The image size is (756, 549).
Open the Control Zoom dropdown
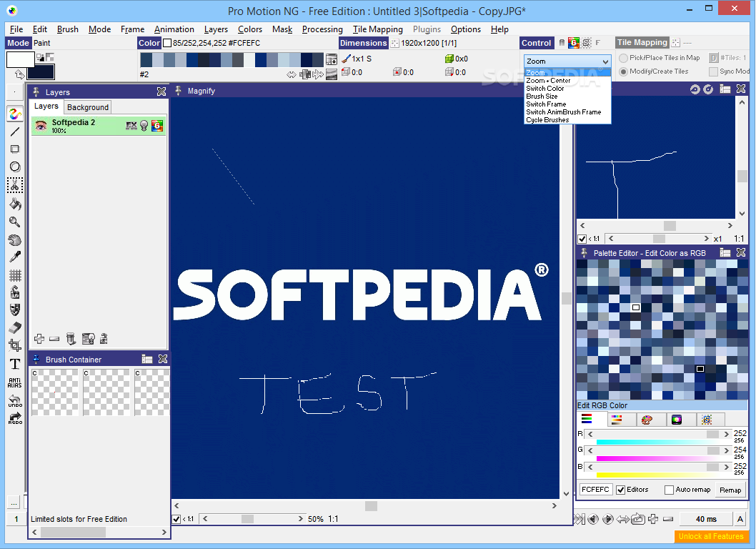tap(567, 61)
